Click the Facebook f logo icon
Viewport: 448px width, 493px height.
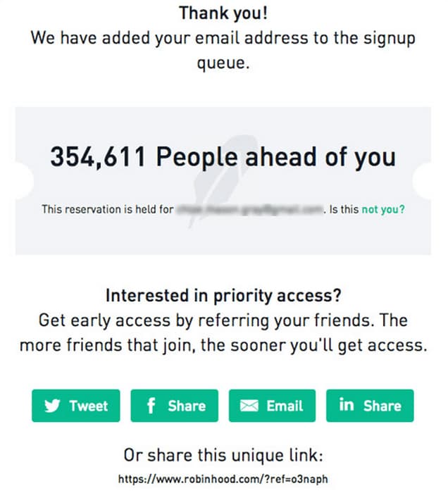[151, 406]
